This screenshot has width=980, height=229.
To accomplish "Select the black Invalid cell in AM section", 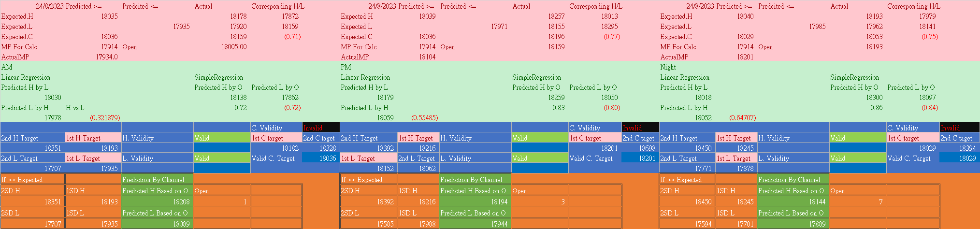I will click(x=321, y=128).
